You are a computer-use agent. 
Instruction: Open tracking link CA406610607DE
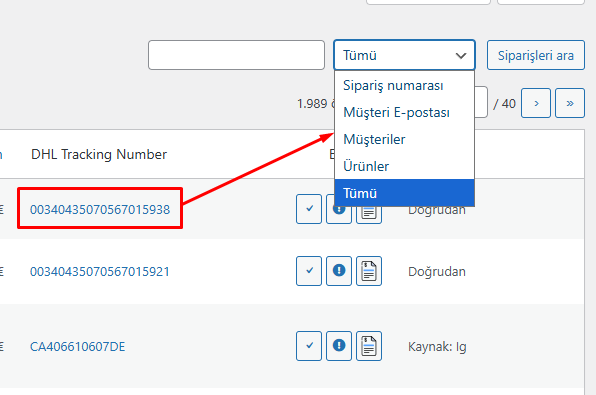(78, 347)
